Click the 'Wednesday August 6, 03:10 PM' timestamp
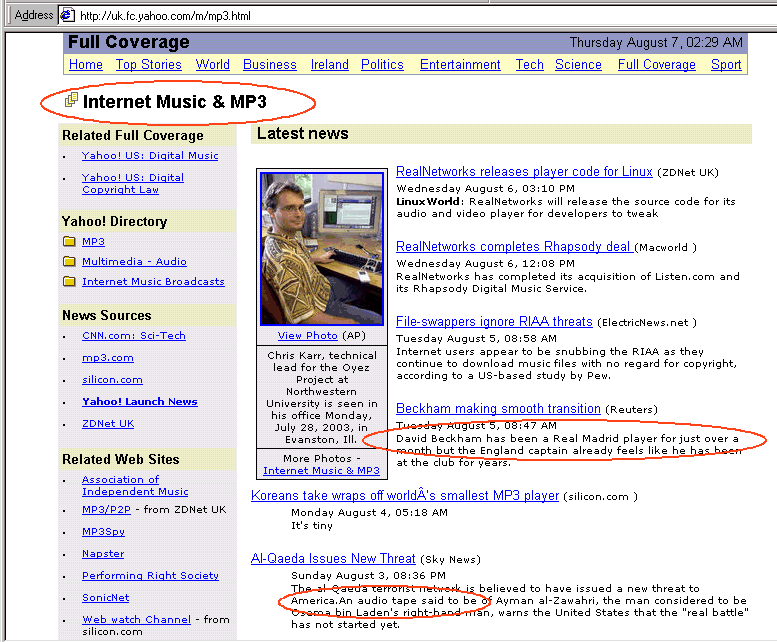The height and width of the screenshot is (642, 777). (485, 188)
